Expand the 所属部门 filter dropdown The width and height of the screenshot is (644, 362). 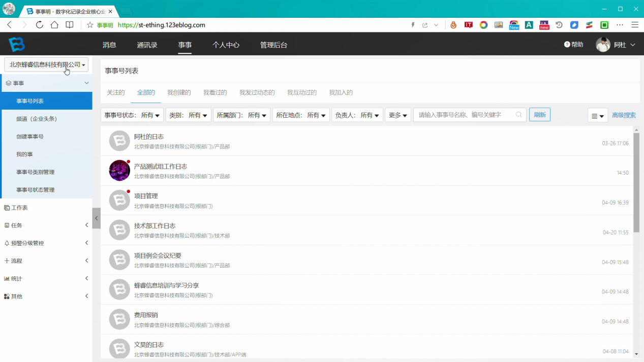(x=242, y=115)
